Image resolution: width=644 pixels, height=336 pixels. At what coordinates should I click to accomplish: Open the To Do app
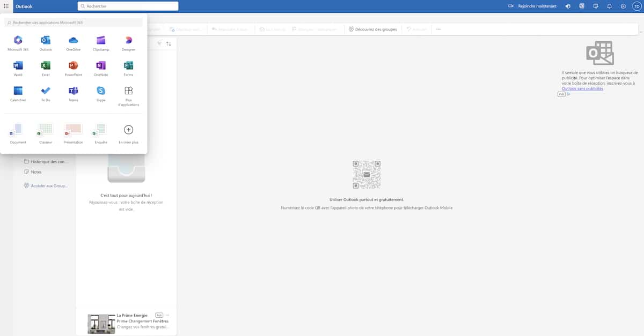point(46,94)
